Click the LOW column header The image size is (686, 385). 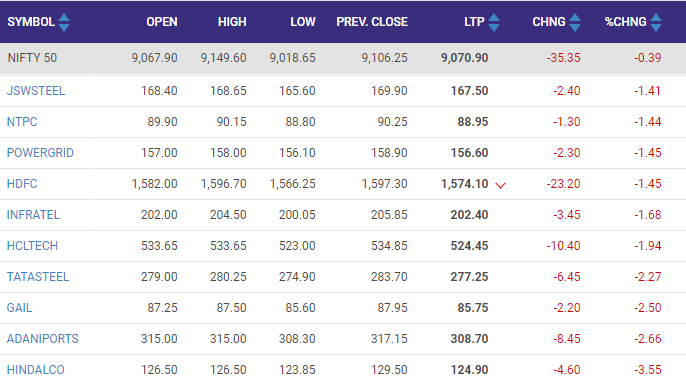tap(303, 22)
